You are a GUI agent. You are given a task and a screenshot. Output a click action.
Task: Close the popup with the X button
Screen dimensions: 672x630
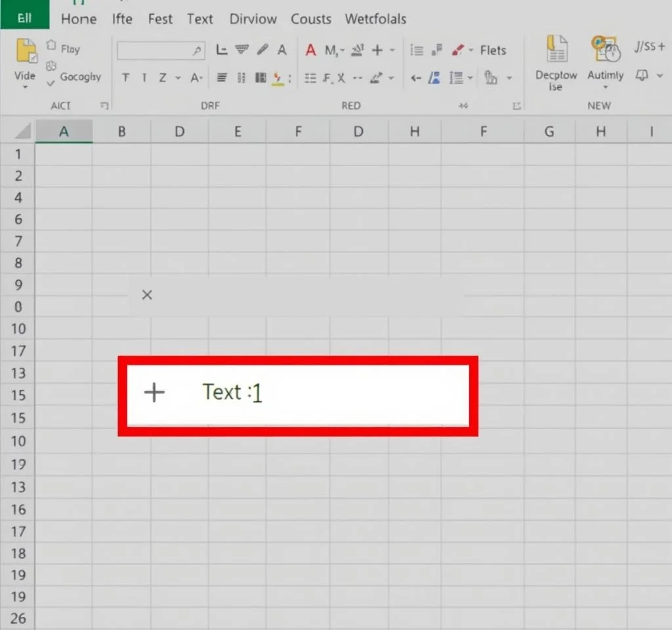point(147,295)
